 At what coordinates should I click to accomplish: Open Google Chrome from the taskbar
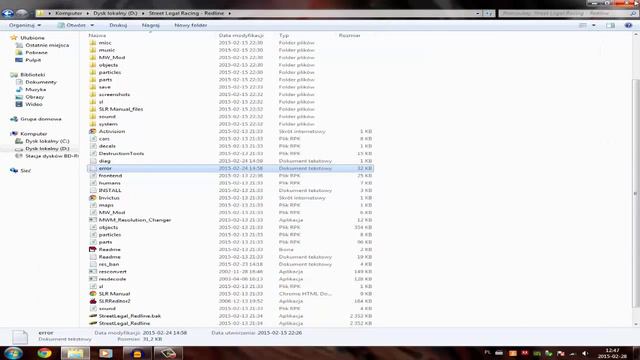tap(44, 353)
